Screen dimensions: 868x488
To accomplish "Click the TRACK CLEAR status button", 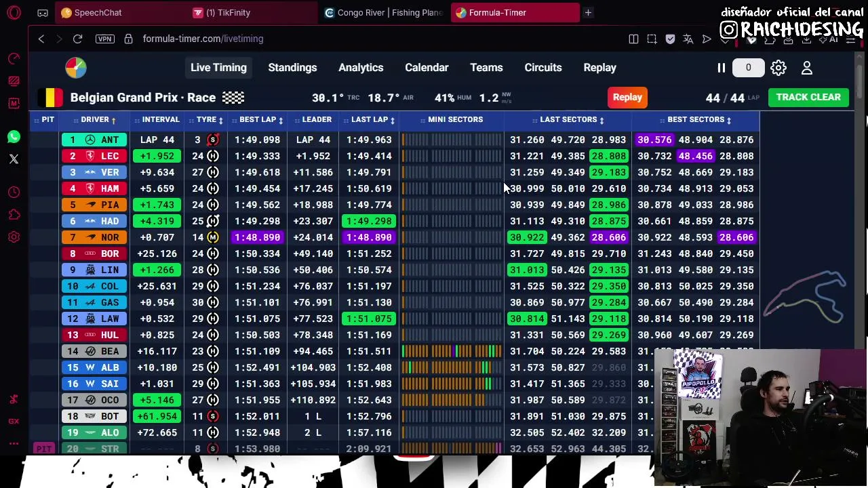I will 808,97.
